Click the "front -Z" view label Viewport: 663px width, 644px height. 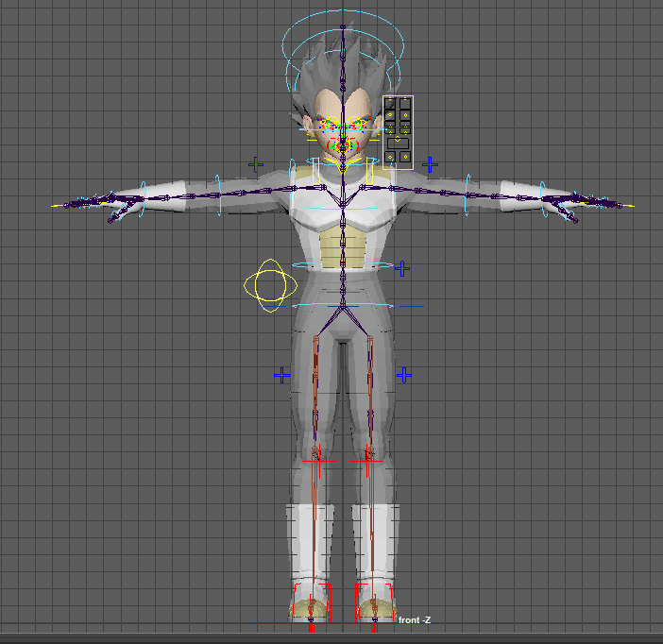point(415,619)
